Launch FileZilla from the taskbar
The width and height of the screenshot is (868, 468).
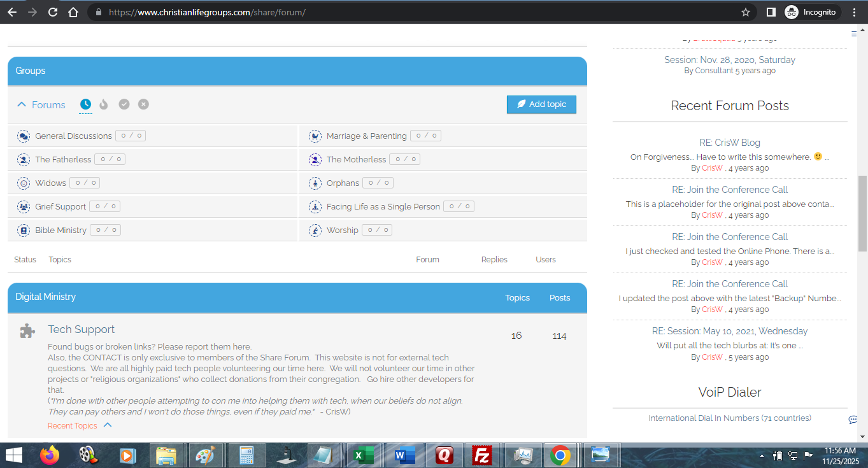[482, 455]
